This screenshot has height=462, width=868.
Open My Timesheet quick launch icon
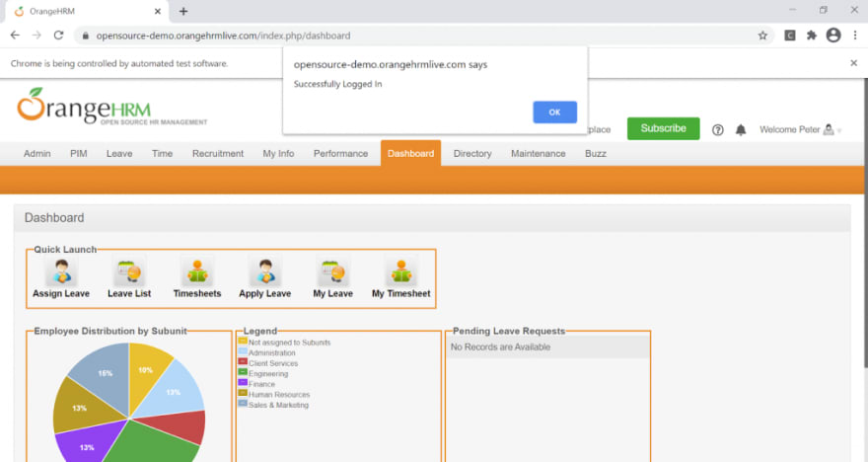[400, 272]
